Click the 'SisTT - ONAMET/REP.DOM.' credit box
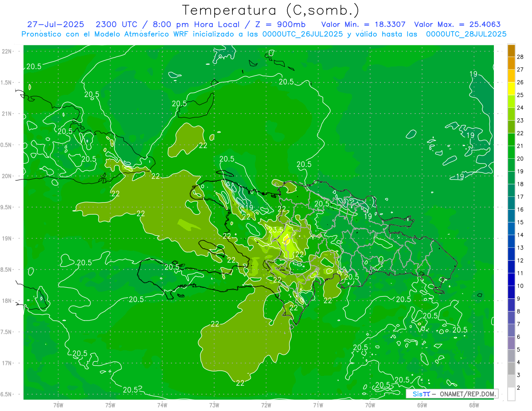 pos(452,394)
